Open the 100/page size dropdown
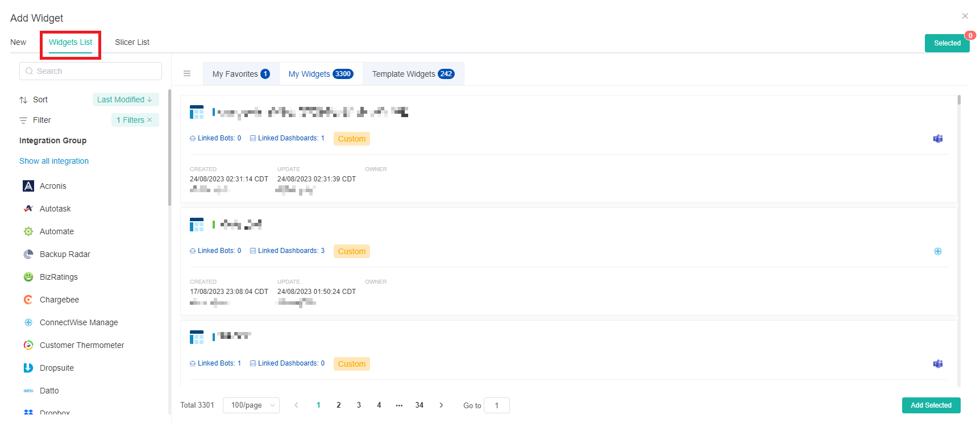Viewport: 980px width, 423px height. (251, 405)
